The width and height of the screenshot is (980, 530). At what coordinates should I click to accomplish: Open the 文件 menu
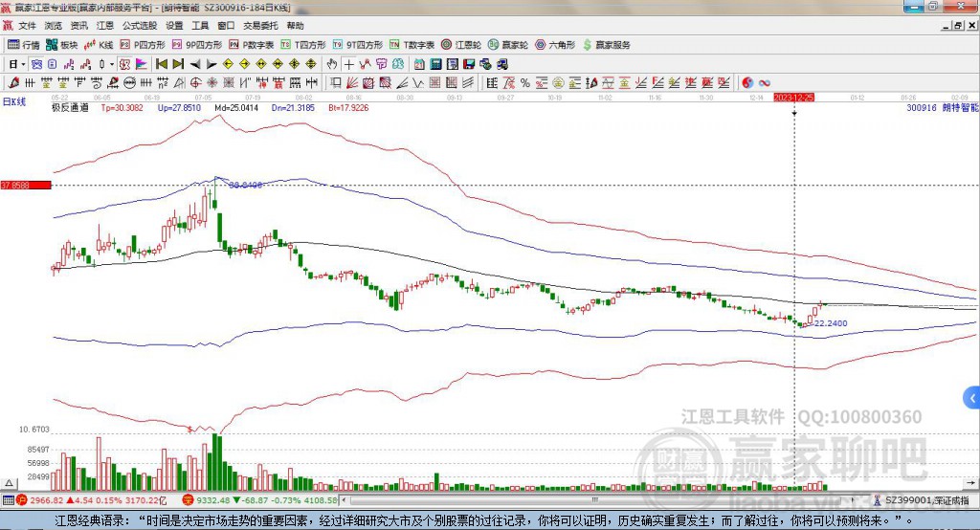tap(27, 26)
